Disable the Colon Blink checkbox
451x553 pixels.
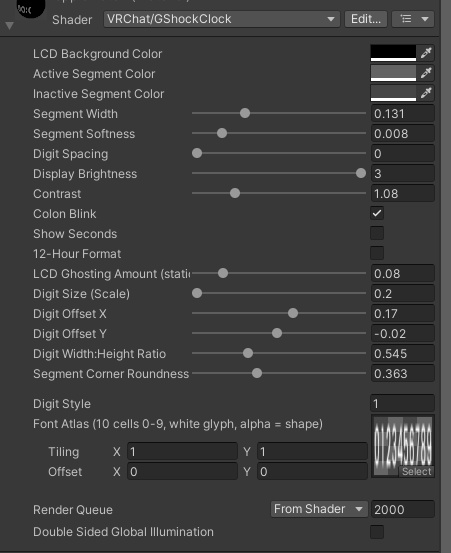click(377, 213)
